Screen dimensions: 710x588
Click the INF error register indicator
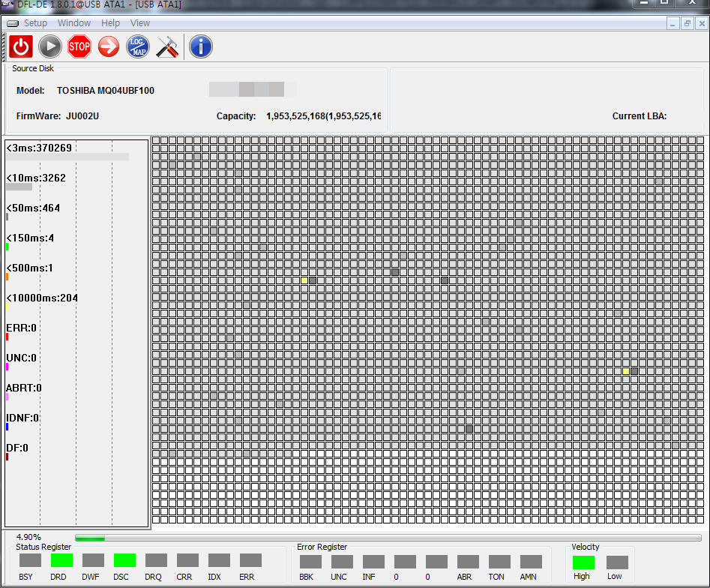[x=373, y=562]
